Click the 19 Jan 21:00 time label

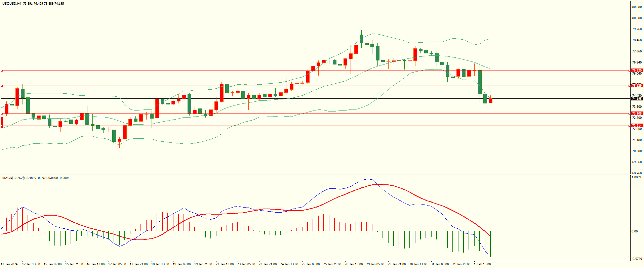(203, 264)
